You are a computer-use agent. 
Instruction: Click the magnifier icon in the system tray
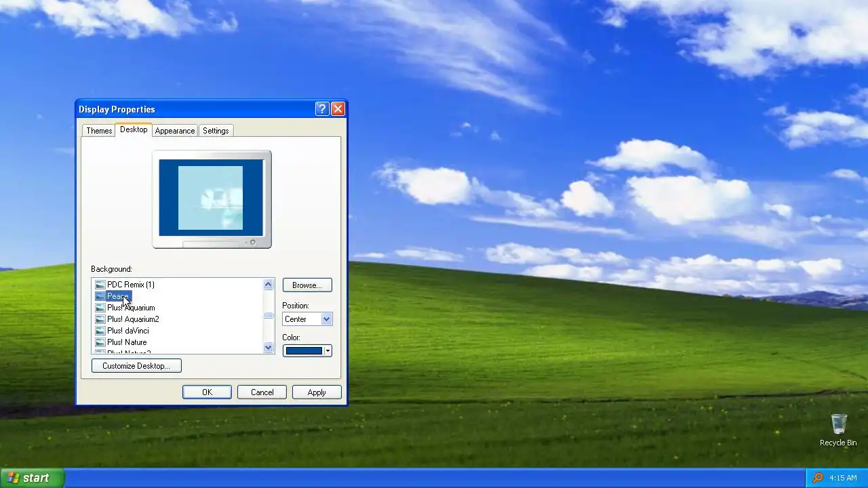818,478
